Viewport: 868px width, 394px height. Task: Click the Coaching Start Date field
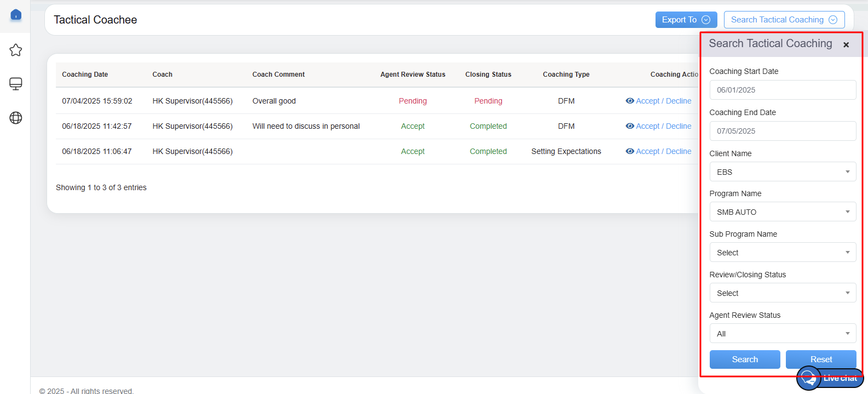pos(783,90)
